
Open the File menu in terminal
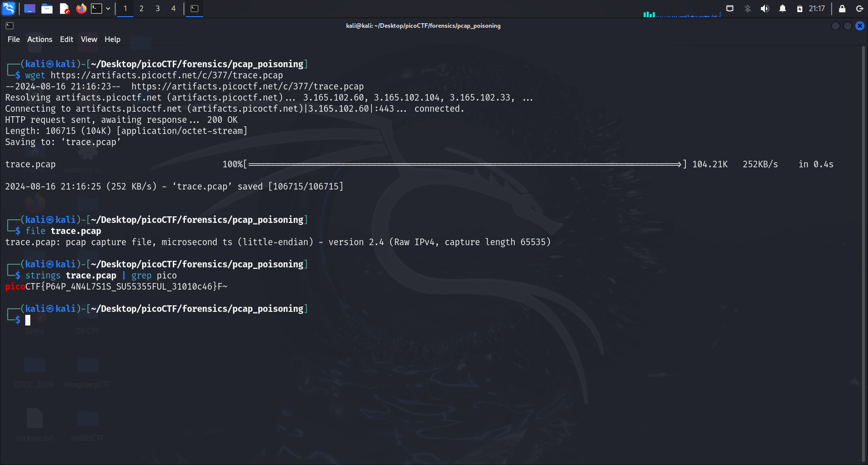click(14, 39)
